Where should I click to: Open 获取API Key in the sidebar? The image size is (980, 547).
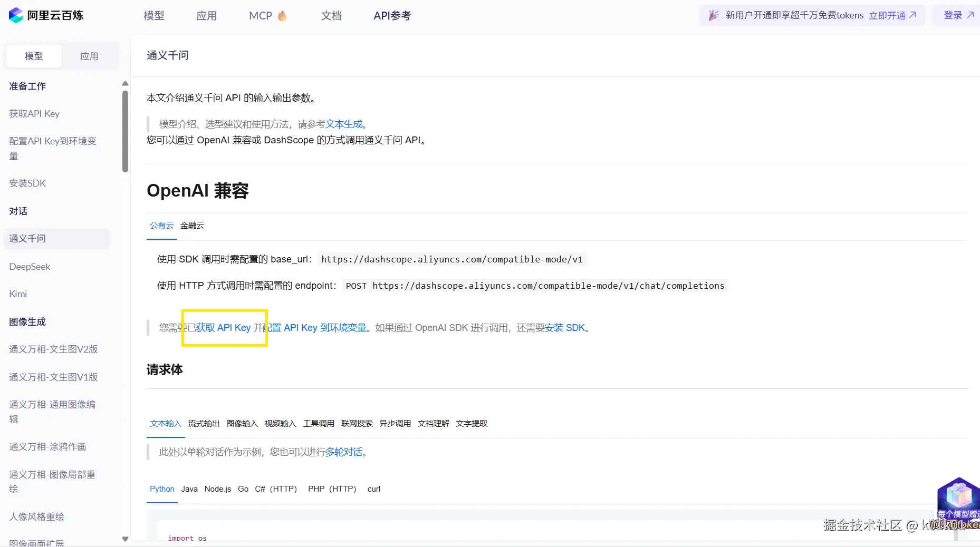point(34,114)
